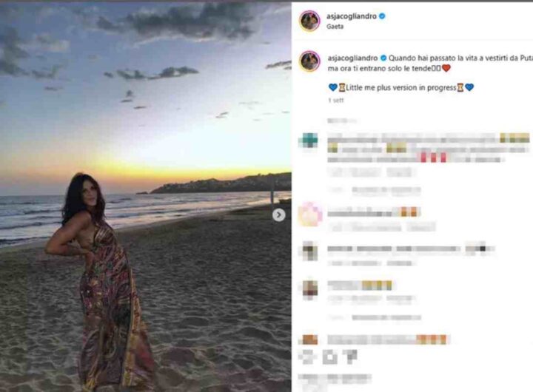Click the beach sunset photo

coord(146,197)
